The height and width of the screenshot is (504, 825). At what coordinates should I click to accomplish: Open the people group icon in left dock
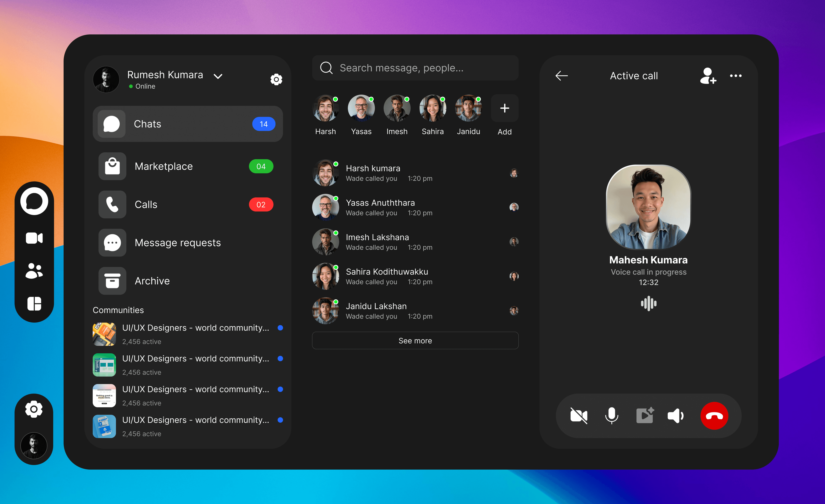34,271
